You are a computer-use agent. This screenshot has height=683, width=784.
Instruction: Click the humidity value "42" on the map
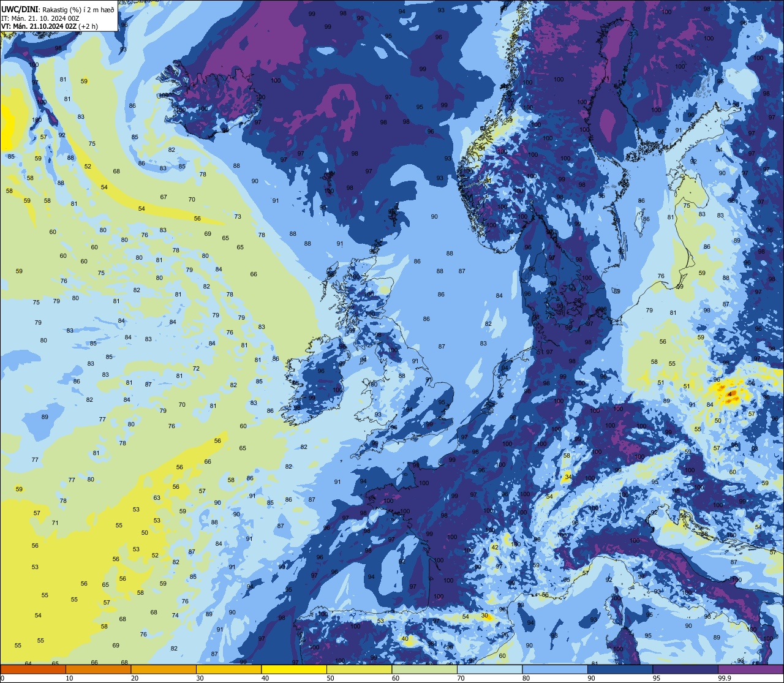[x=495, y=548]
